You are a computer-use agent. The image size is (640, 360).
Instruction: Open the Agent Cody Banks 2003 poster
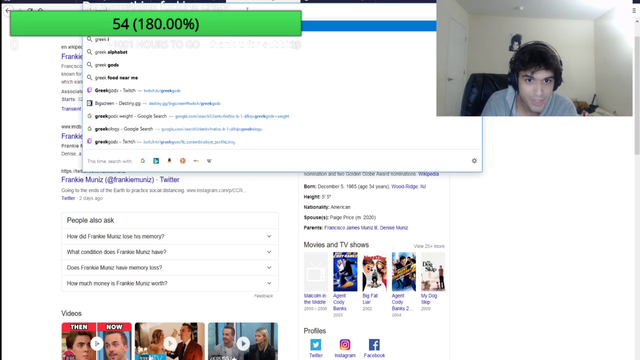[x=345, y=271]
